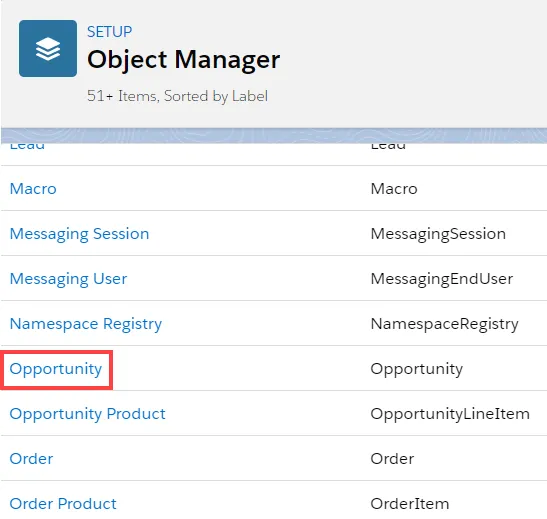Click the MessagingSession API name cell

tap(438, 234)
